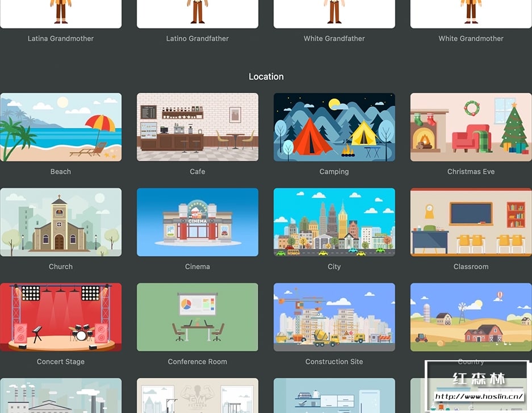Click the hoslin.cn watermark link
Image resolution: width=532 pixels, height=413 pixels.
click(479, 396)
